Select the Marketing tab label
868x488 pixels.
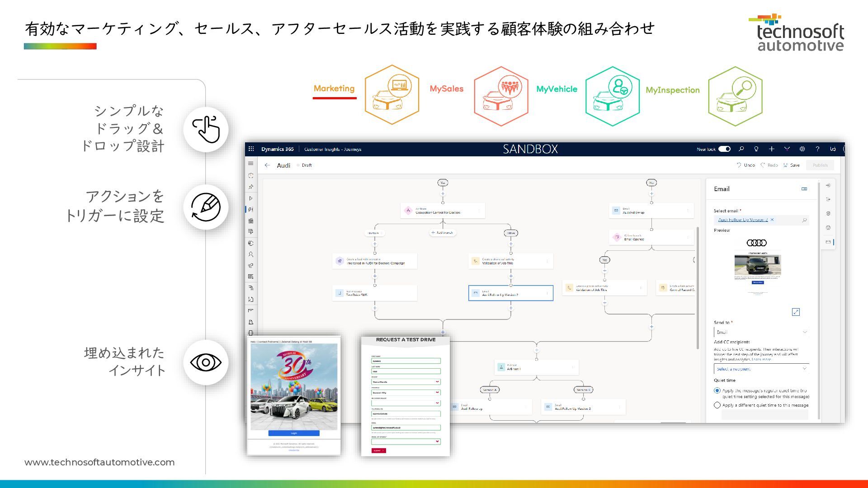(x=334, y=89)
